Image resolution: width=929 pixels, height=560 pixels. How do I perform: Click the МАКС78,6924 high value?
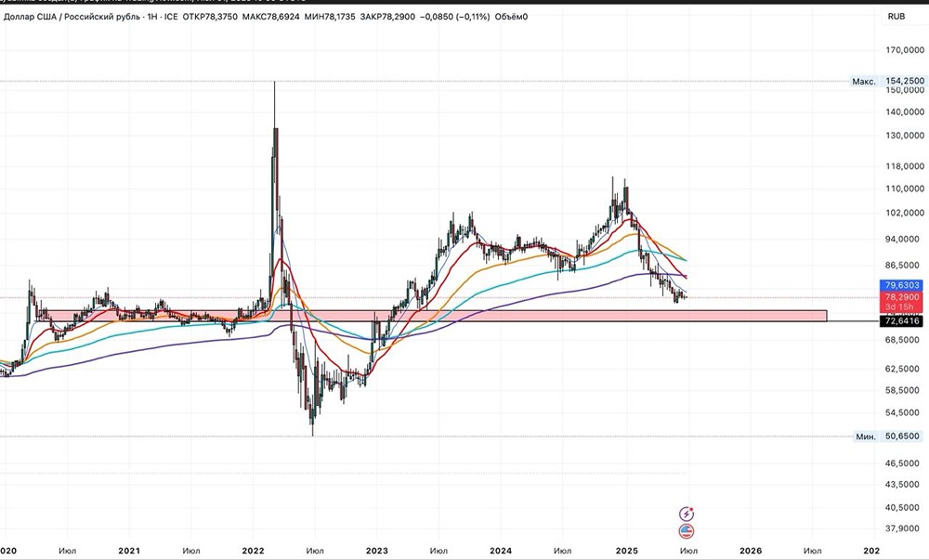click(270, 17)
